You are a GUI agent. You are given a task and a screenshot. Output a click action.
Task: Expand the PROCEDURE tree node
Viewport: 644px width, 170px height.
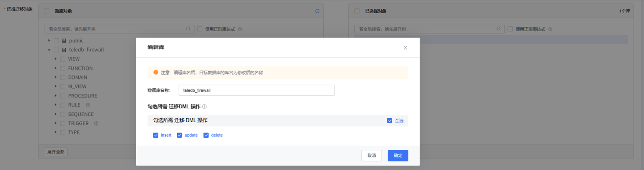click(55, 96)
